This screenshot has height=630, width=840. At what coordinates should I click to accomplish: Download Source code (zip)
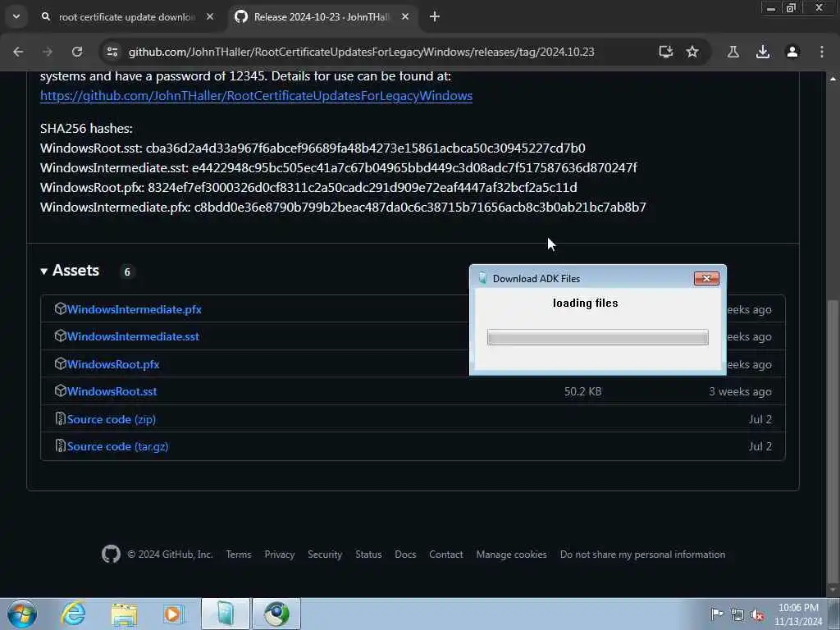[112, 419]
